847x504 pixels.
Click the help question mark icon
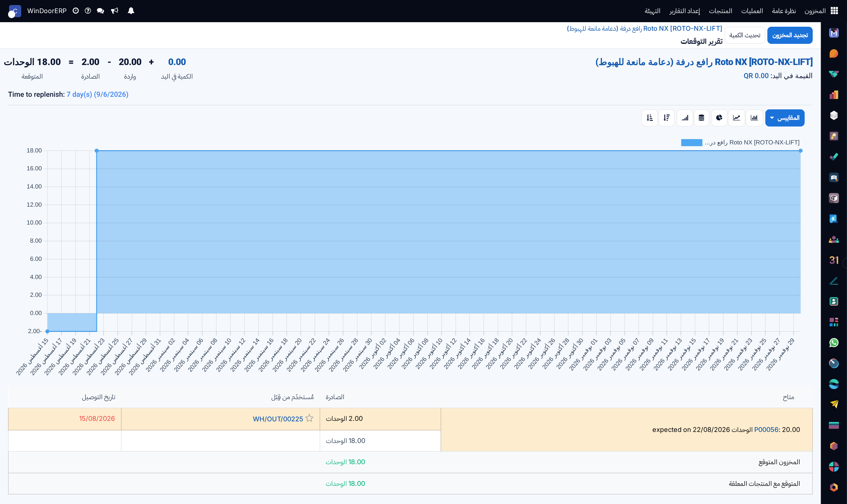click(88, 11)
